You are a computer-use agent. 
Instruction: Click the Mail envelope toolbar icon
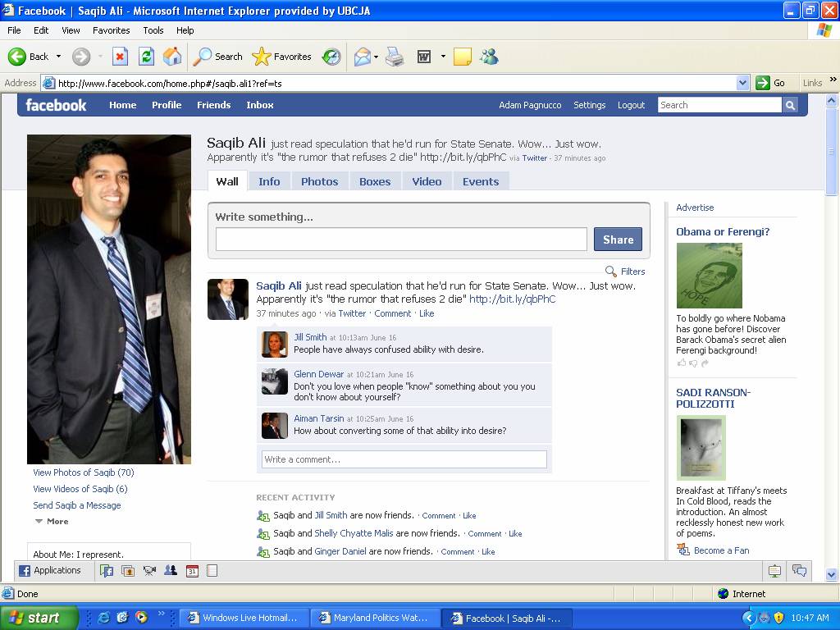(x=363, y=57)
